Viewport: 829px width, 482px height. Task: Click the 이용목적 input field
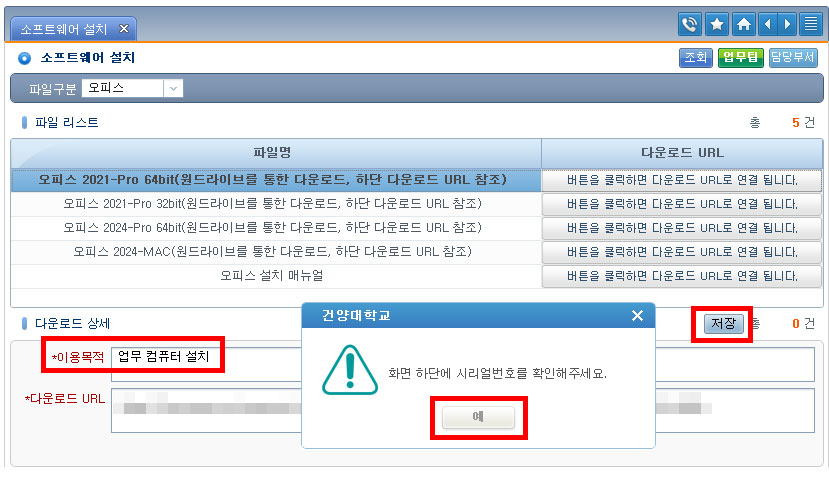[x=165, y=357]
